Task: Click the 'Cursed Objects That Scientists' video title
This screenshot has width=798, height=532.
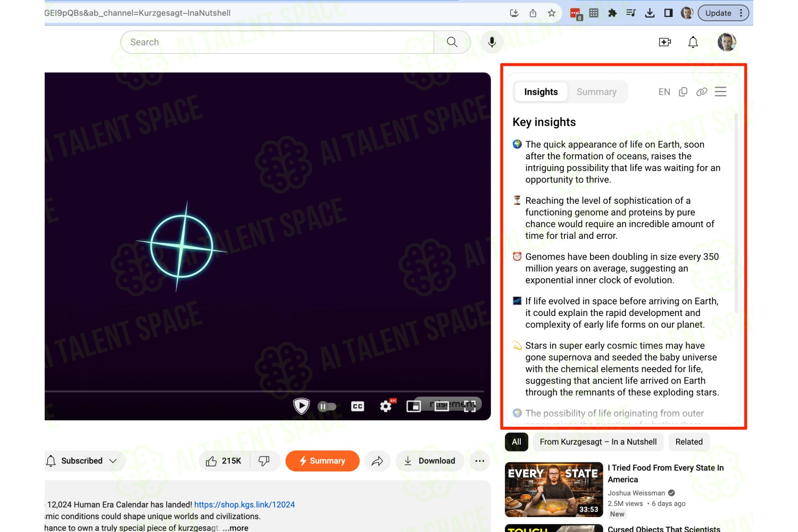Action: click(664, 529)
